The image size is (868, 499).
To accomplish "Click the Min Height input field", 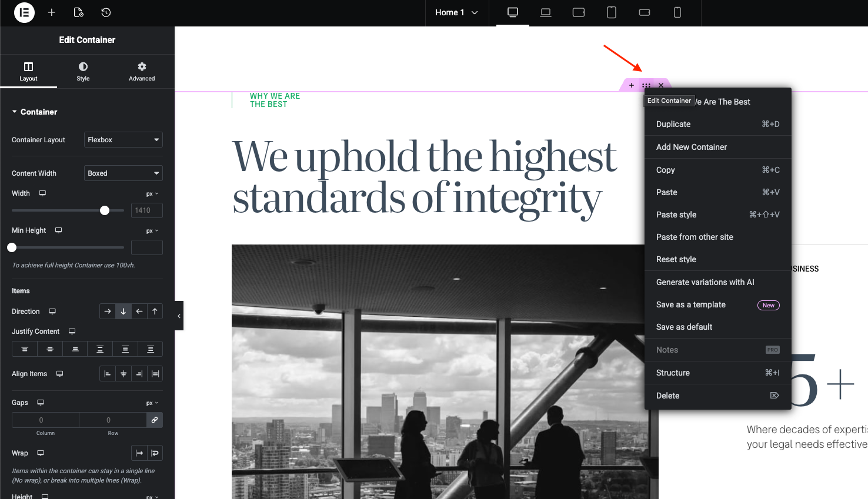I will coord(147,247).
